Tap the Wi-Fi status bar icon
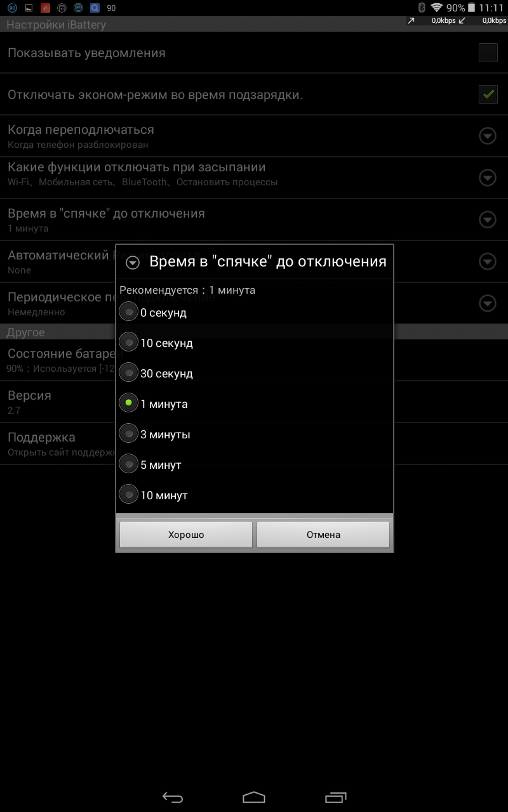The height and width of the screenshot is (812, 508). 436,8
